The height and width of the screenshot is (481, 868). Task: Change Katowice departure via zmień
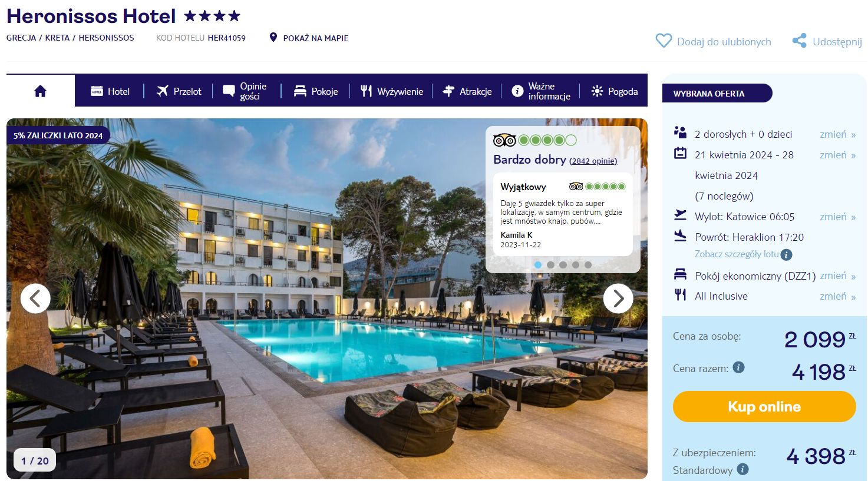pyautogui.click(x=837, y=217)
